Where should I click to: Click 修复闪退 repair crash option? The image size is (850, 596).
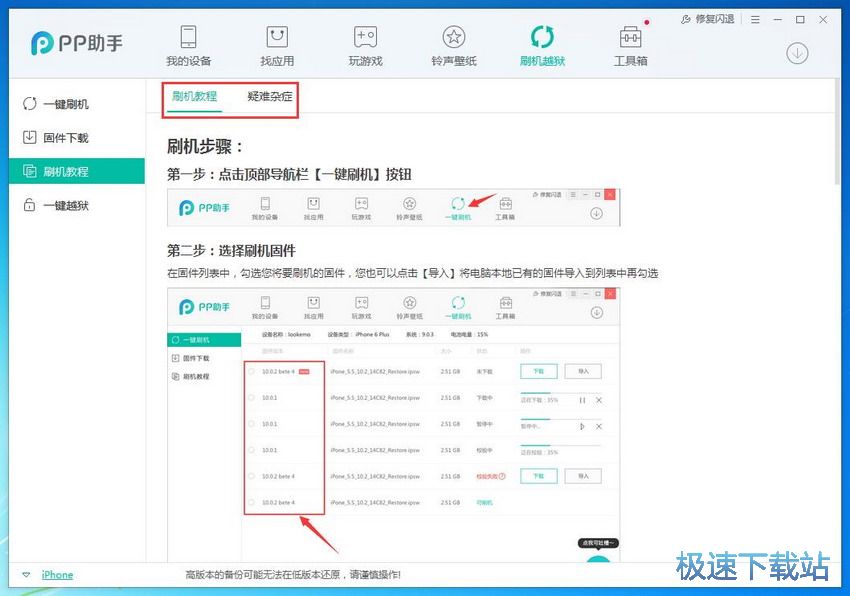[x=707, y=20]
